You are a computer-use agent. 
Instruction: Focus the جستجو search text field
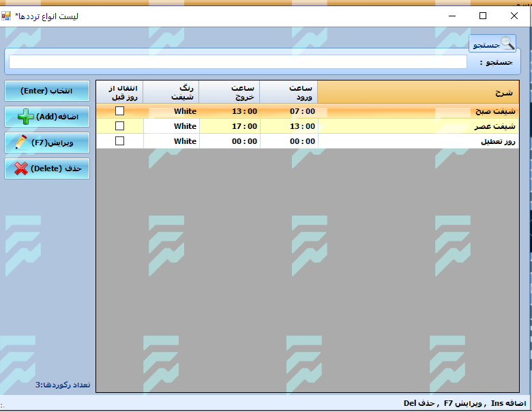click(x=237, y=62)
